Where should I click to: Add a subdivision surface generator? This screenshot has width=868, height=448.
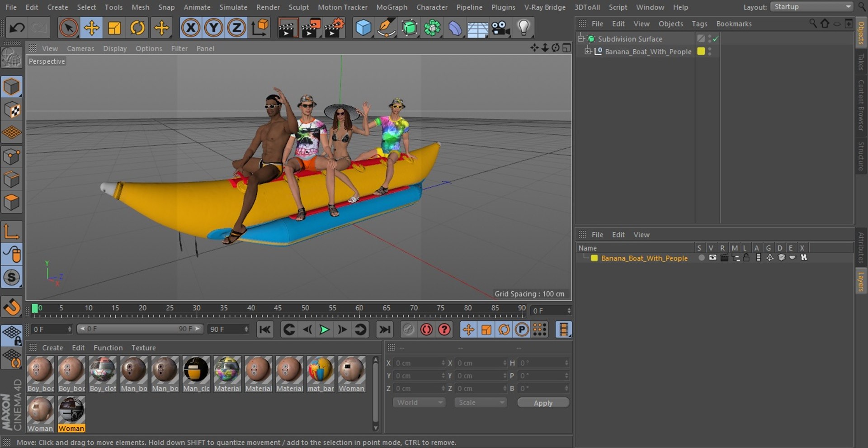click(410, 28)
